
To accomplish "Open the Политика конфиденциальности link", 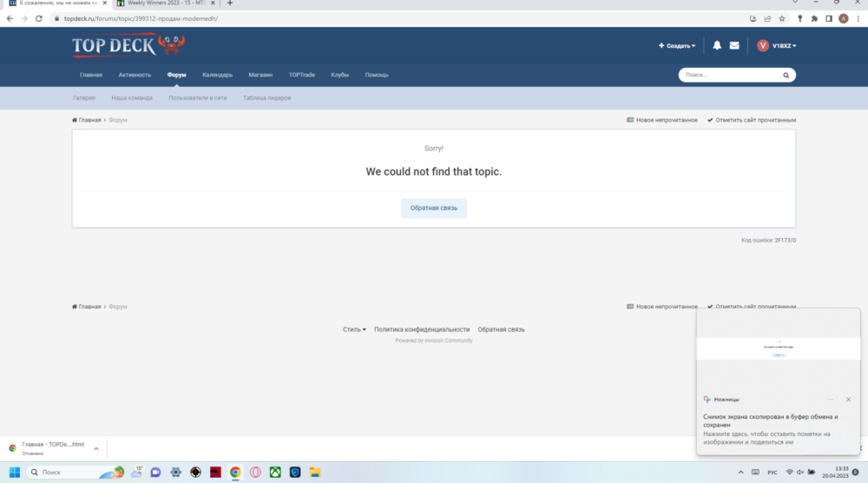I will point(422,329).
